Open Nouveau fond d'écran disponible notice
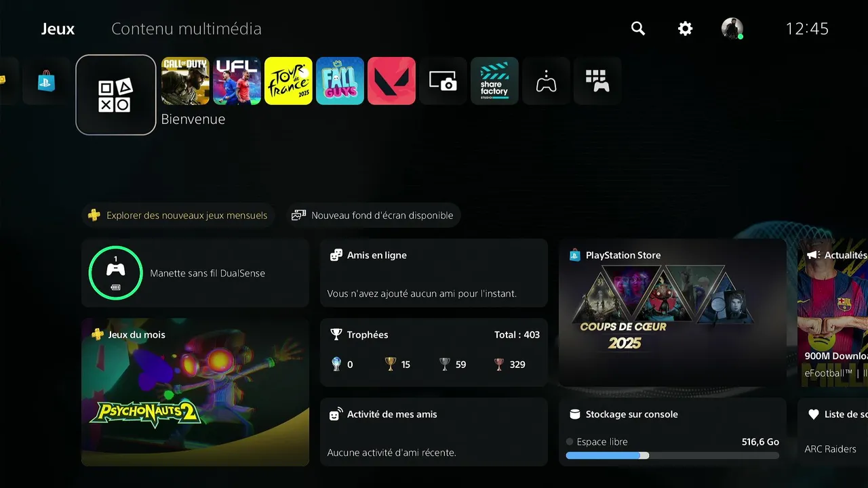This screenshot has height=488, width=868. pos(374,216)
